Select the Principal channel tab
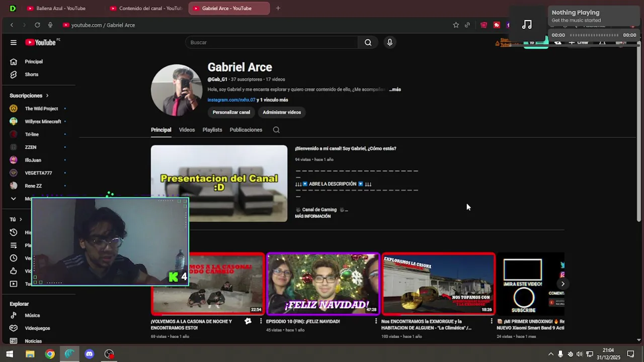This screenshot has height=362, width=644. click(x=161, y=130)
